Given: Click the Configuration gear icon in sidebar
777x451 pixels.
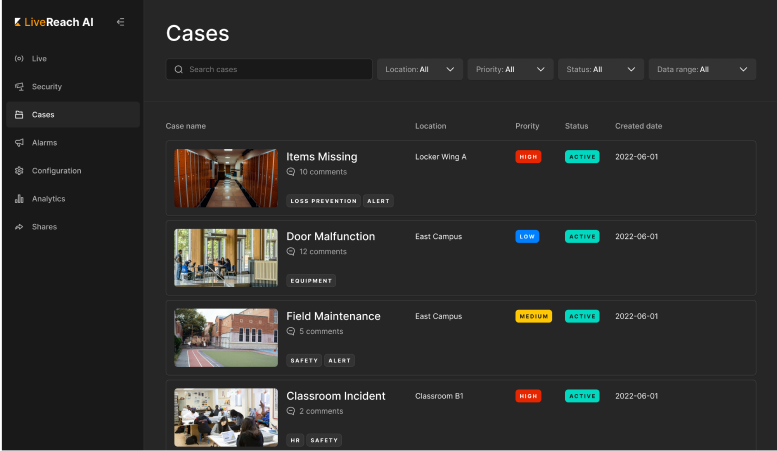Looking at the screenshot, I should point(19,170).
